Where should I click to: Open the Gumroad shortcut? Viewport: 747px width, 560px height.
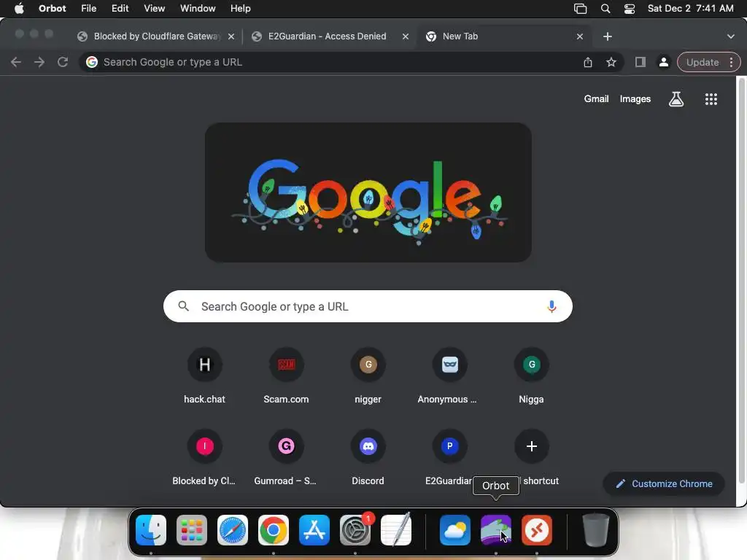pos(286,458)
